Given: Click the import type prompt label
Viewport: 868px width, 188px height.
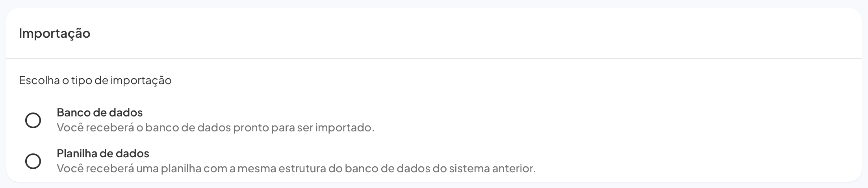Looking at the screenshot, I should [95, 80].
